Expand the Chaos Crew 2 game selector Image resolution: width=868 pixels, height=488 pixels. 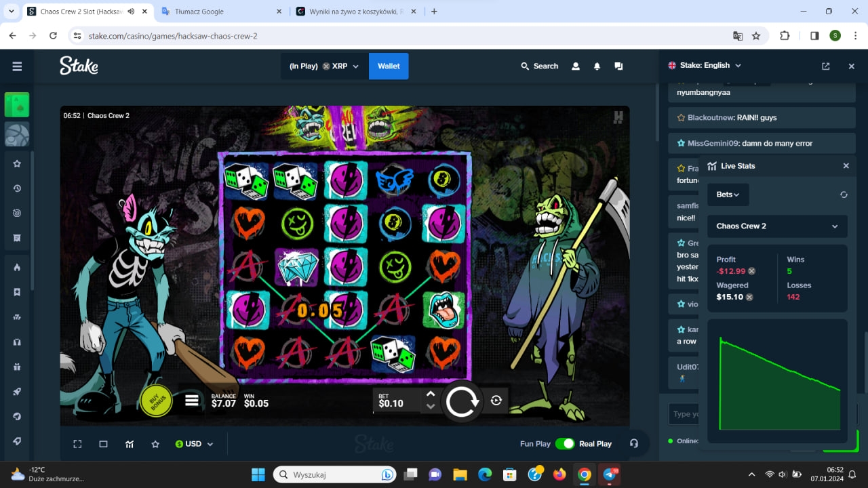pyautogui.click(x=777, y=226)
